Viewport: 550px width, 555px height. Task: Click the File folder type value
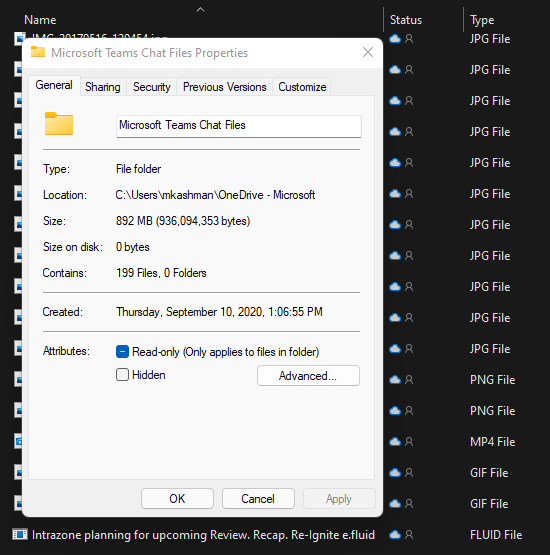click(138, 169)
